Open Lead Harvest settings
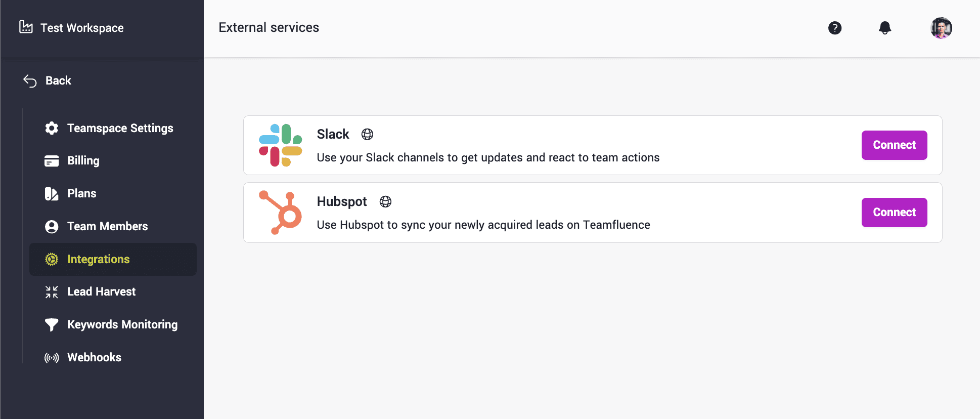980x419 pixels. (101, 291)
